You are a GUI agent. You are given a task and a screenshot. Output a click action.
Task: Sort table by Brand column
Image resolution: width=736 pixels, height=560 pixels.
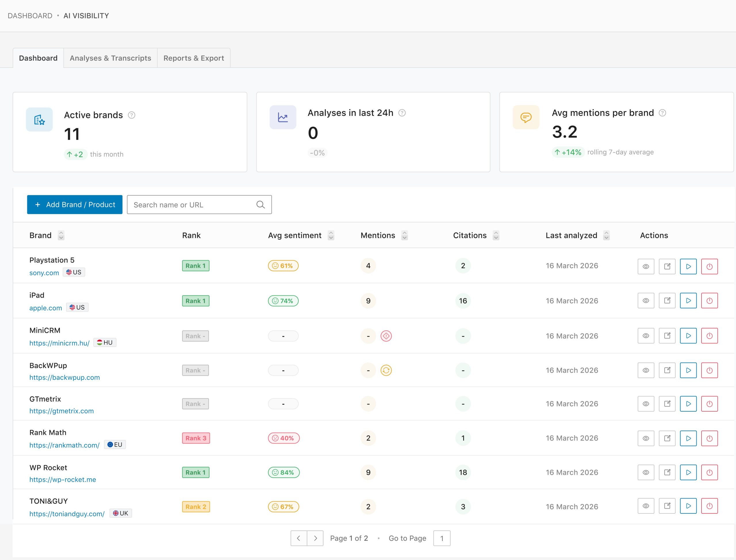click(61, 235)
